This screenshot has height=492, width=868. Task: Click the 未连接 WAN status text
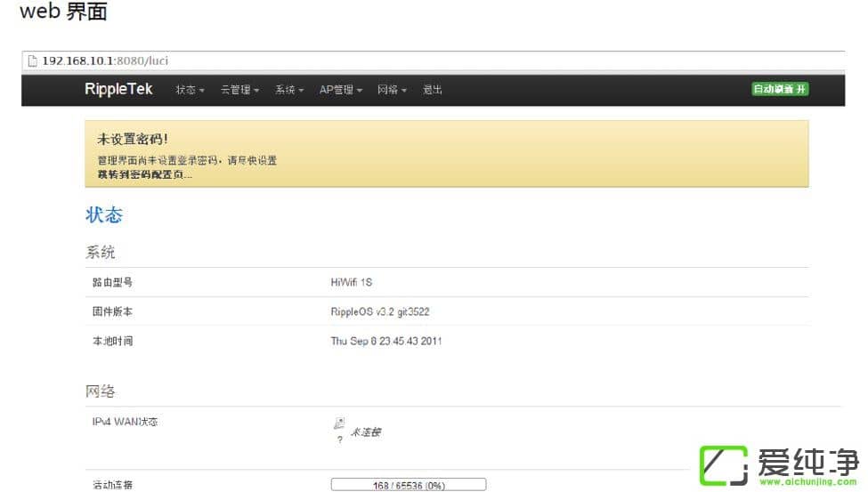pos(365,432)
